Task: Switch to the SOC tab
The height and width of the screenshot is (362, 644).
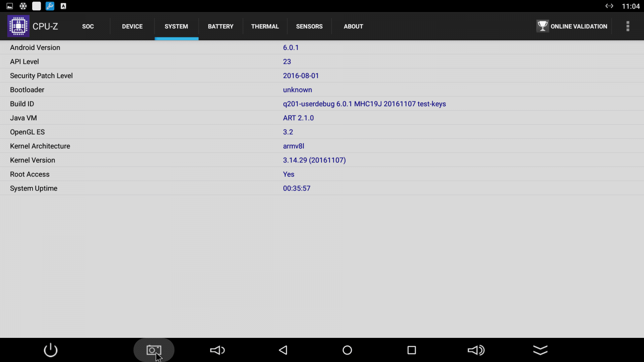Action: click(x=88, y=26)
